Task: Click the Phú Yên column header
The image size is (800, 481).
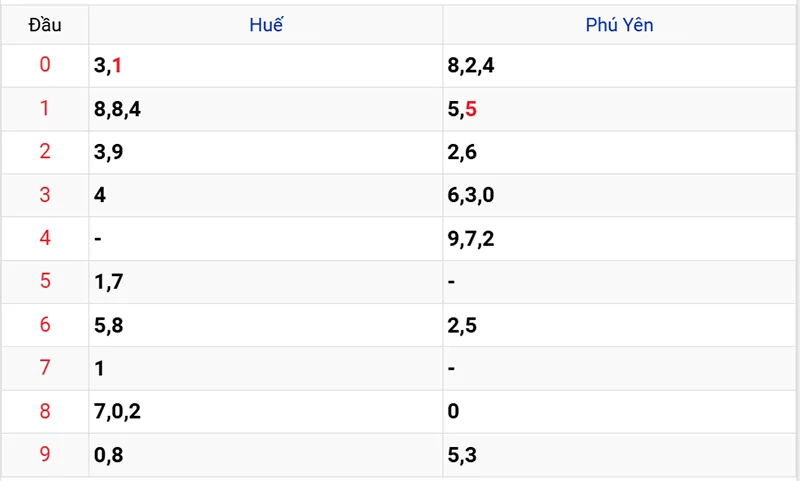Action: (x=619, y=25)
